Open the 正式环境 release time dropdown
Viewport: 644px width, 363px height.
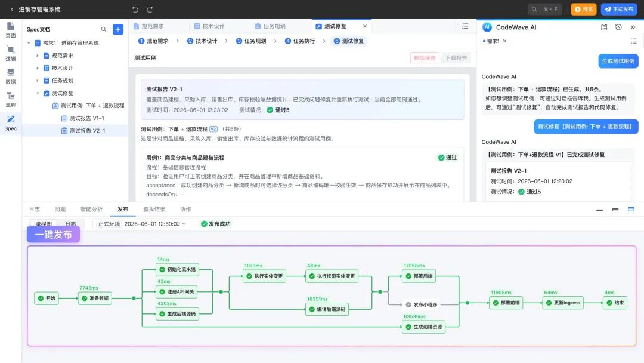142,224
